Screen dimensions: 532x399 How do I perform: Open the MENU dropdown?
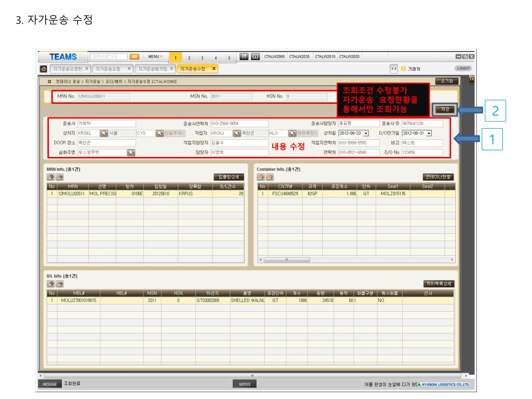point(155,57)
